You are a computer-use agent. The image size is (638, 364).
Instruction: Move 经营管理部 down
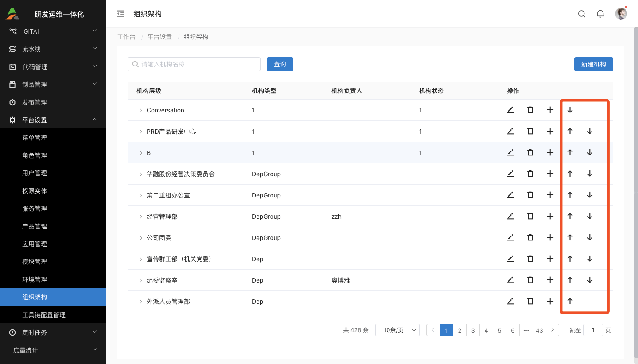(x=590, y=216)
